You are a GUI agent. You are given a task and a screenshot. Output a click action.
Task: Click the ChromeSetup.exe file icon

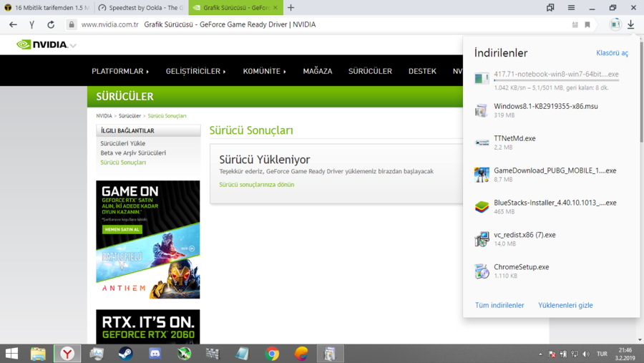click(x=482, y=271)
